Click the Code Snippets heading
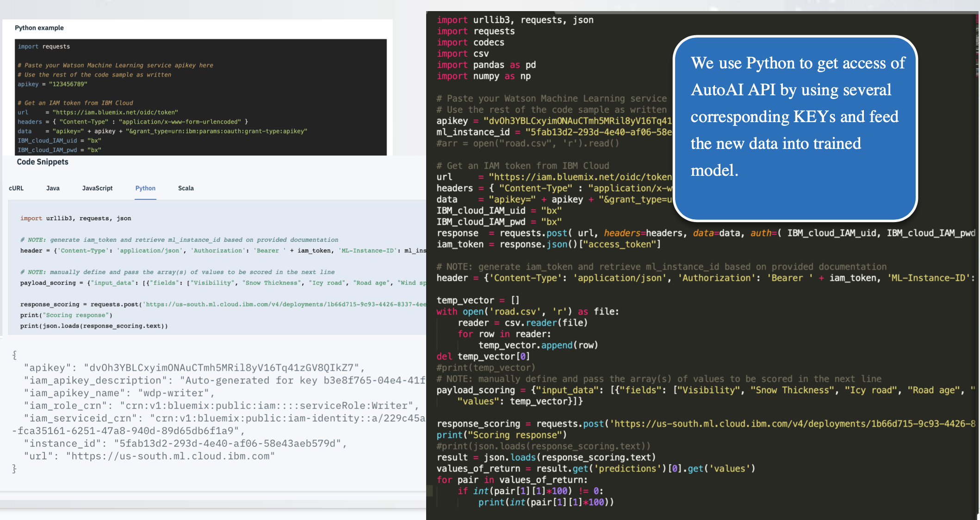Image resolution: width=980 pixels, height=520 pixels. 43,162
